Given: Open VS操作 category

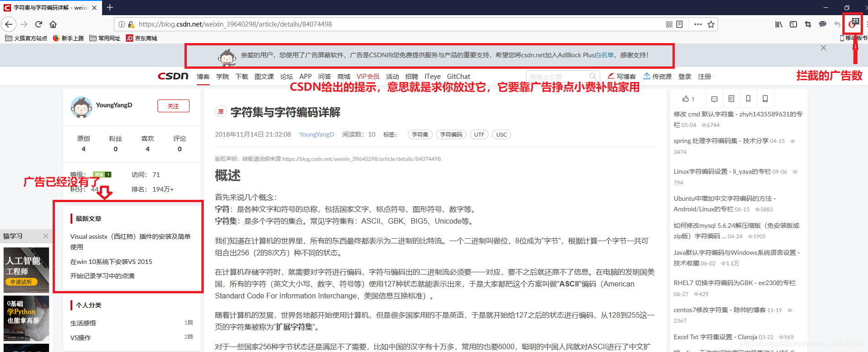Looking at the screenshot, I should pos(81,338).
